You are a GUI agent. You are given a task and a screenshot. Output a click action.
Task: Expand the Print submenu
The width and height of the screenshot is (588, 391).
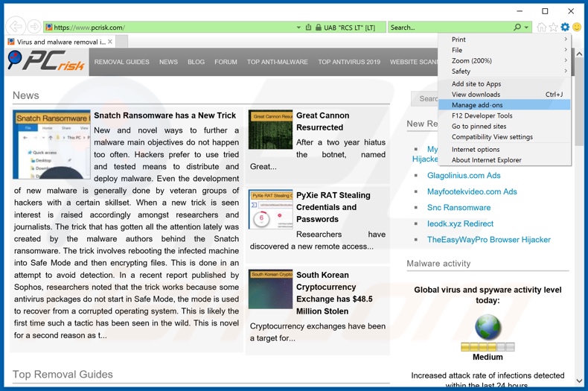pos(505,39)
